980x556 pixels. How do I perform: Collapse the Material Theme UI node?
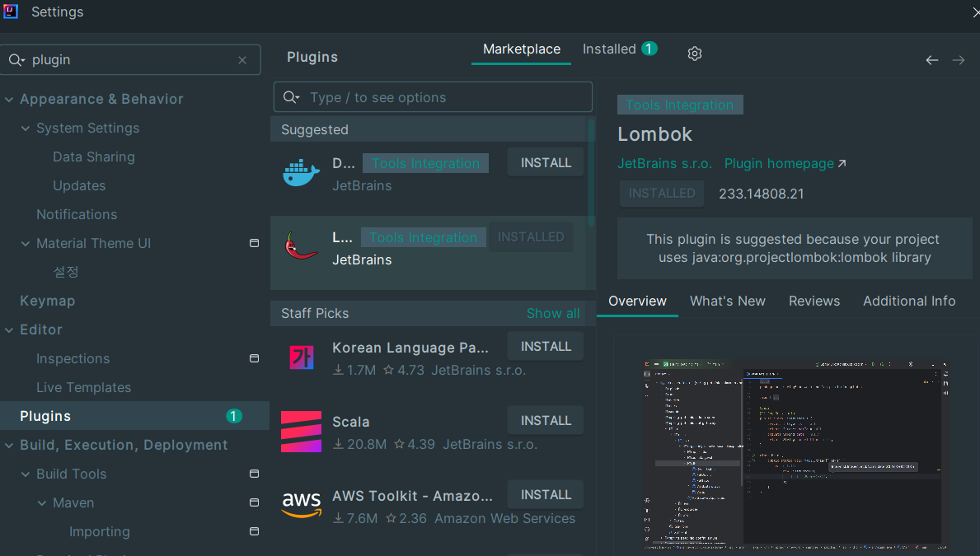[x=25, y=244]
